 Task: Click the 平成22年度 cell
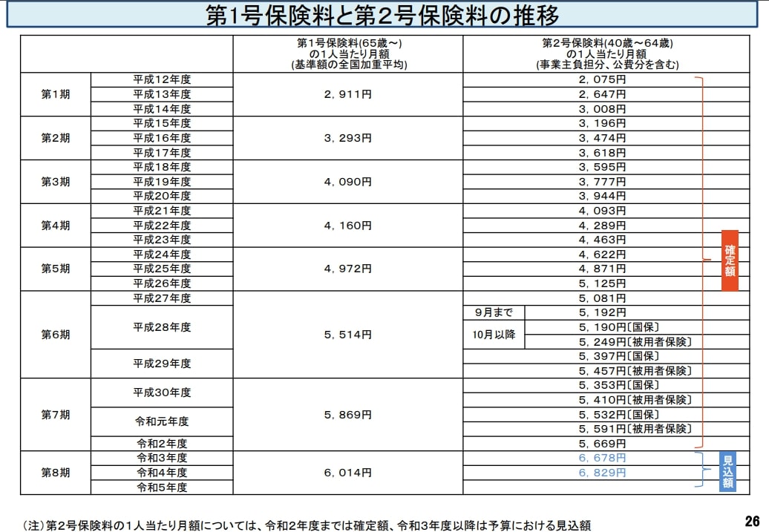point(162,226)
